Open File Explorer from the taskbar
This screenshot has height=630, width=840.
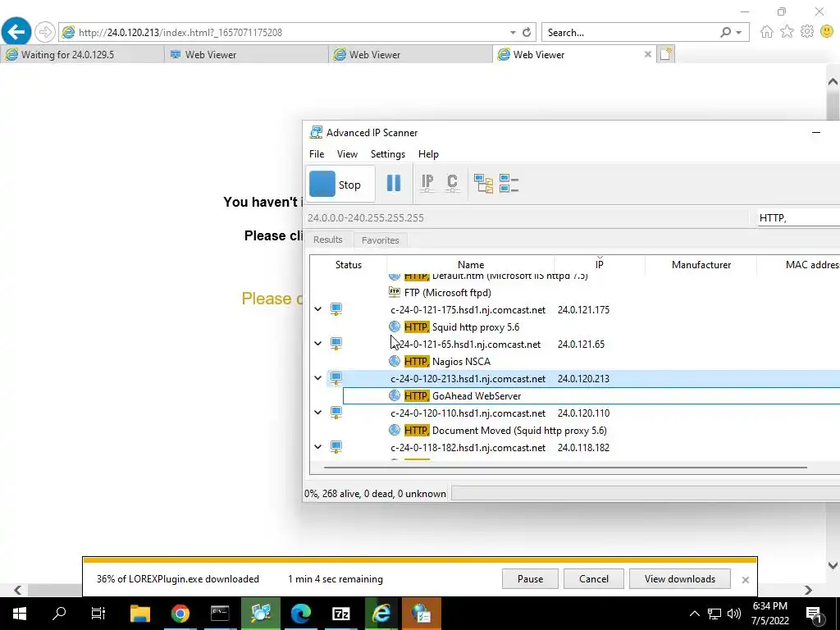pyautogui.click(x=140, y=614)
